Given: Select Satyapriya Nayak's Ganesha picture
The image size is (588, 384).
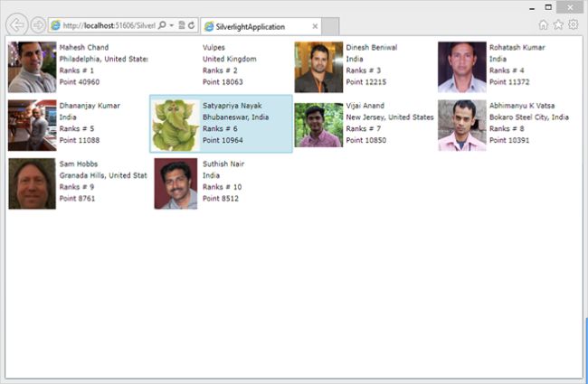Looking at the screenshot, I should coord(175,125).
